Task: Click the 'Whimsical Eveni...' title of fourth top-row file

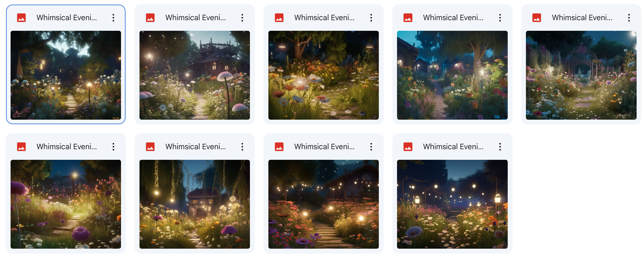Action: click(453, 18)
